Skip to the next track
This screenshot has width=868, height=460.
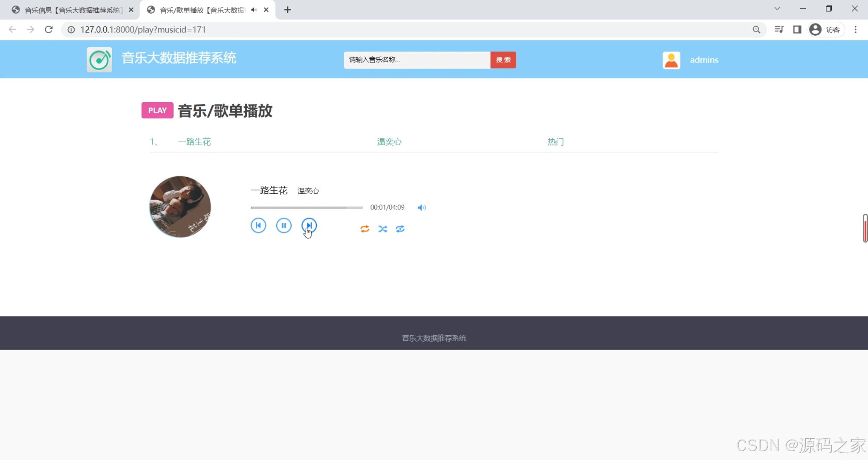click(309, 225)
